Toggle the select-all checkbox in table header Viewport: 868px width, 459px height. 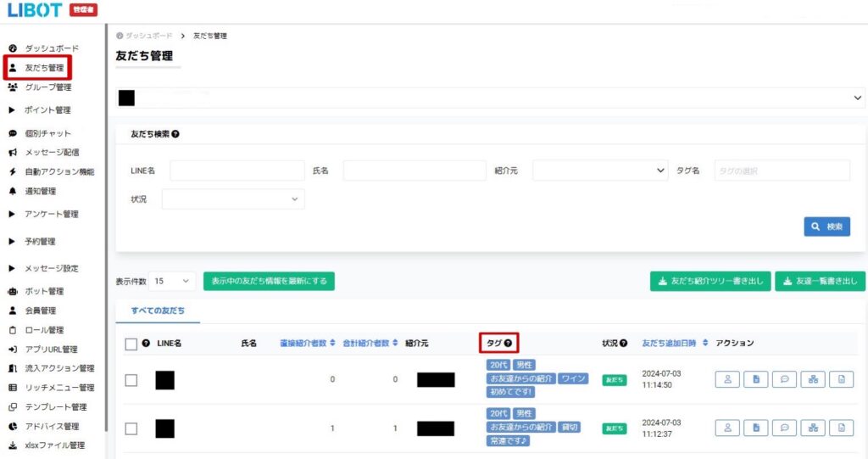pyautogui.click(x=131, y=344)
